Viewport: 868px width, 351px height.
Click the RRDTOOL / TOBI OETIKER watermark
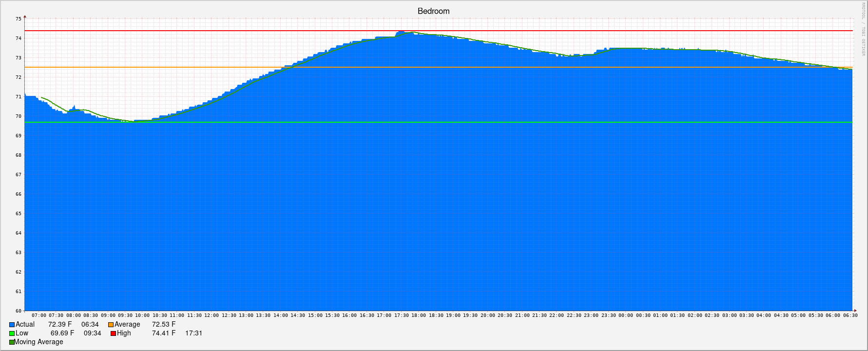point(863,29)
